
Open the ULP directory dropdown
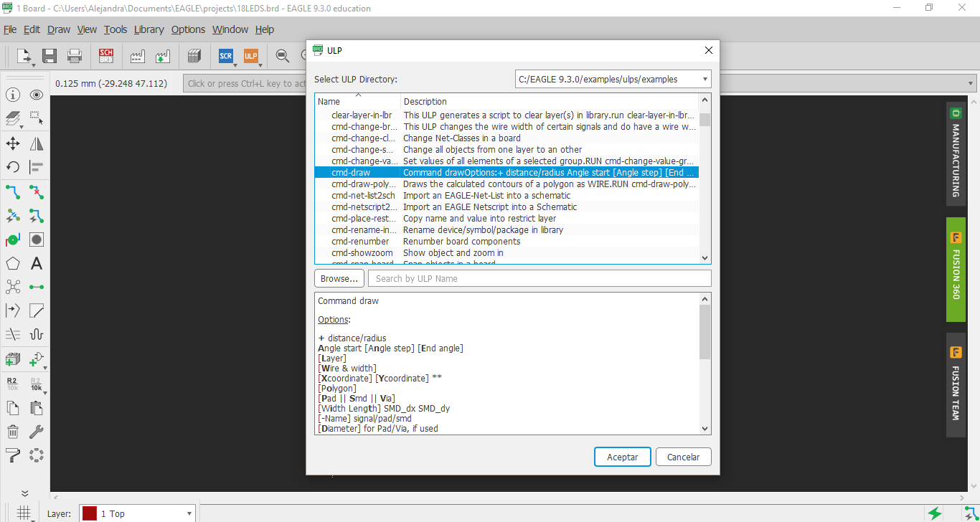click(x=704, y=79)
